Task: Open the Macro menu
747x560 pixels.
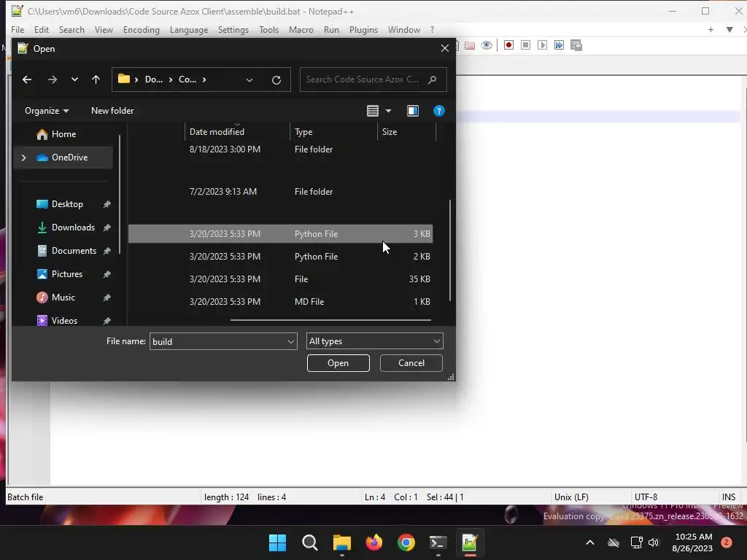Action: pyautogui.click(x=301, y=29)
